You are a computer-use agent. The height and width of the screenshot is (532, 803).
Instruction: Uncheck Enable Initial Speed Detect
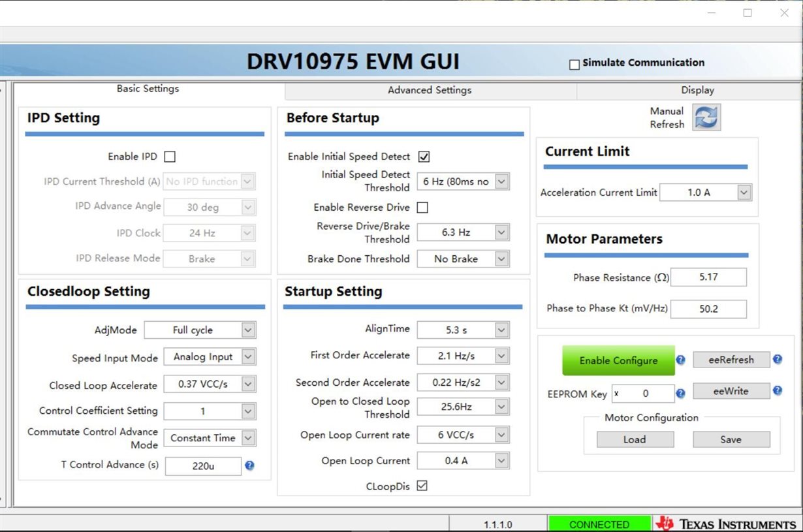(x=424, y=157)
